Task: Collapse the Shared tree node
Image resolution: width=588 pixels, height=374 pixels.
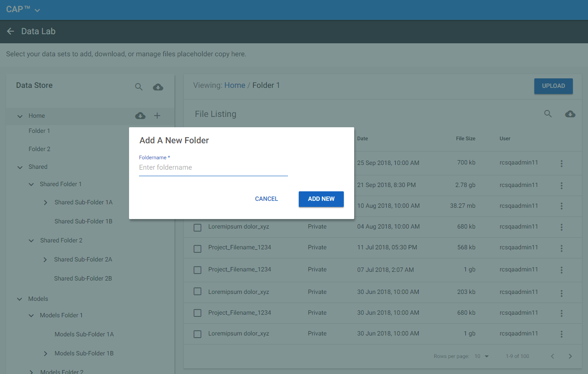Action: point(19,167)
